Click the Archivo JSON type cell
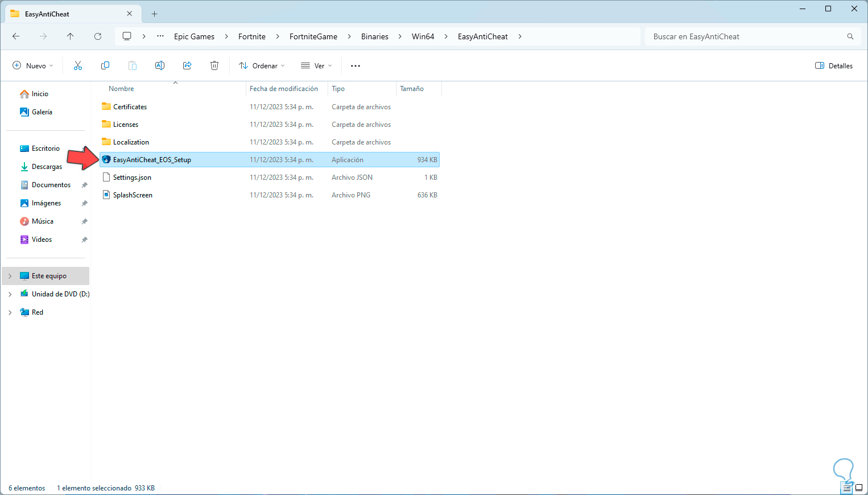Image resolution: width=868 pixels, height=495 pixels. (x=352, y=178)
